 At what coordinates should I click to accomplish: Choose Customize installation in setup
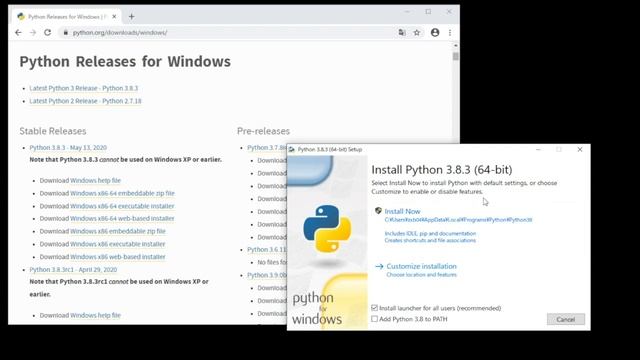(x=421, y=266)
